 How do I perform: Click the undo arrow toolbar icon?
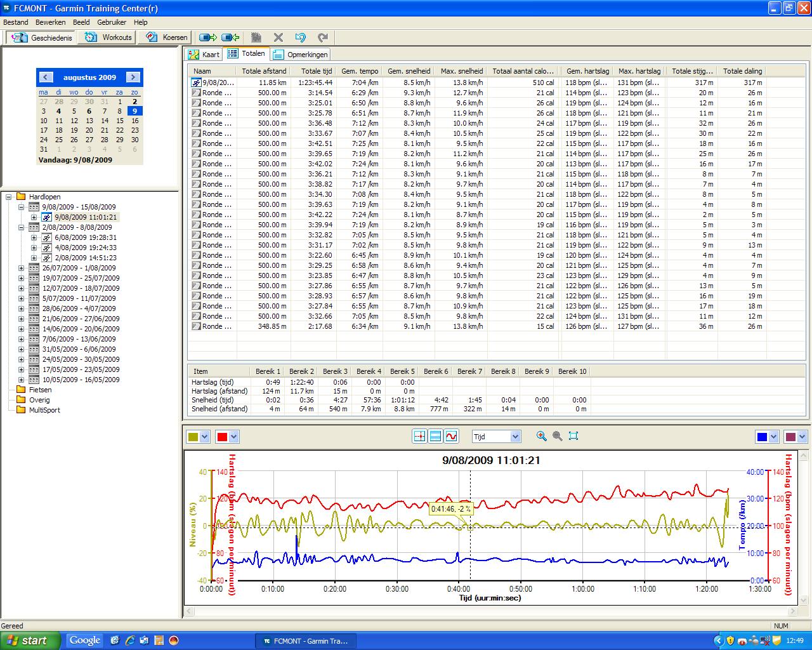(x=301, y=37)
